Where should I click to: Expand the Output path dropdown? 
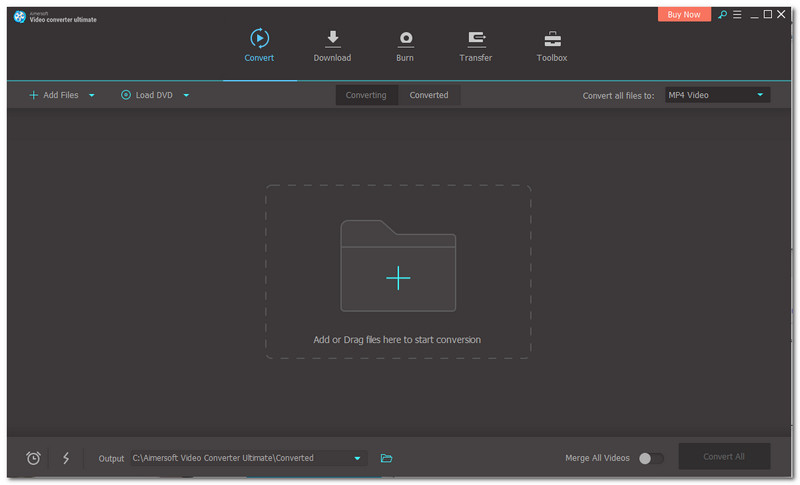pos(357,458)
